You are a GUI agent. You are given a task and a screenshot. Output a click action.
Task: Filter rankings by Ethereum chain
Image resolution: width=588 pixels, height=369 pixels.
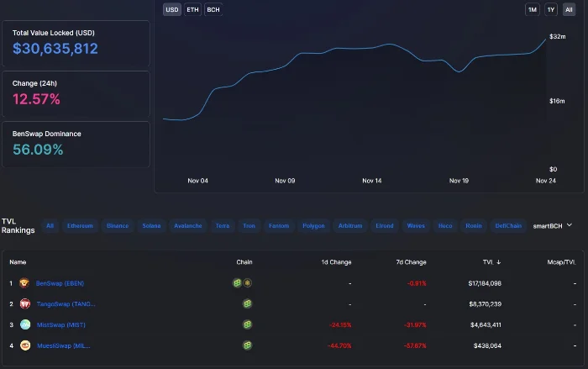pos(80,225)
